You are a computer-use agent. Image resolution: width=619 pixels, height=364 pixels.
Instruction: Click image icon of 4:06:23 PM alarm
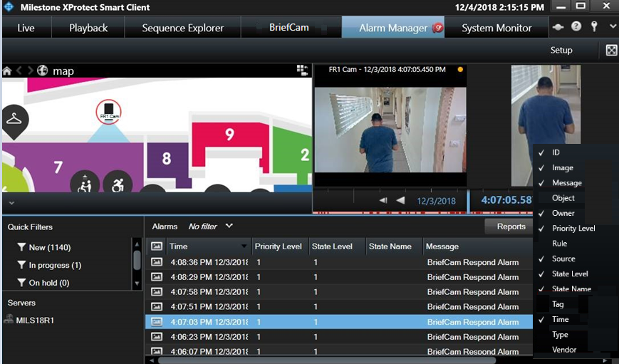pyautogui.click(x=157, y=337)
